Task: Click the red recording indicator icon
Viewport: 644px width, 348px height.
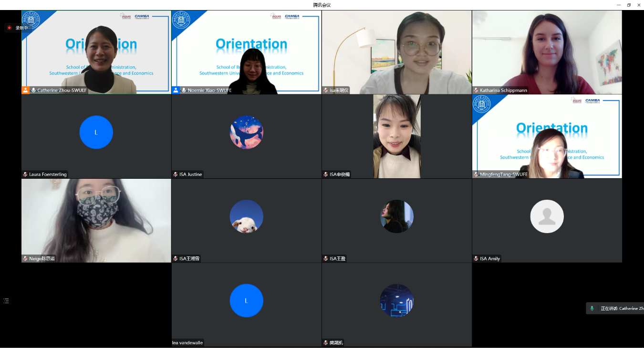Action: point(9,28)
